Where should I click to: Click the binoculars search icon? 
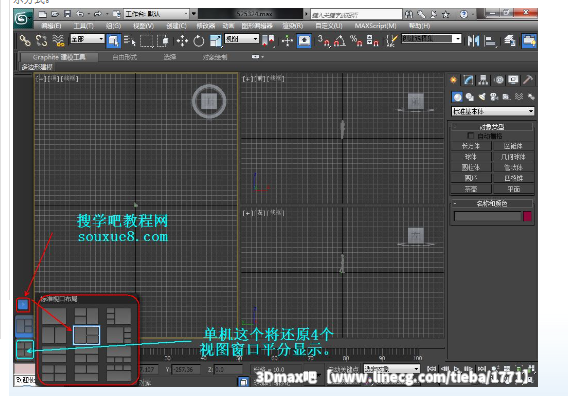pyautogui.click(x=409, y=14)
